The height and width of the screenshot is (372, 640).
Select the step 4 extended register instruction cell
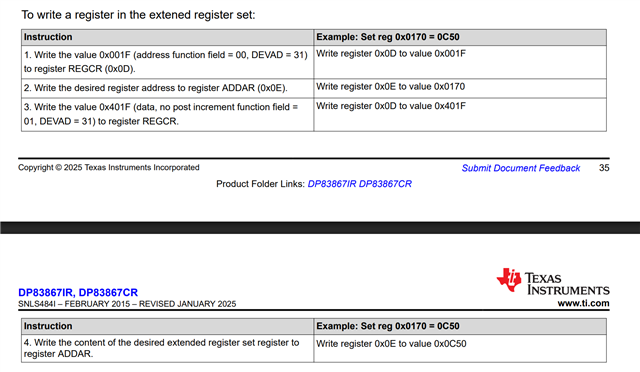[167, 348]
